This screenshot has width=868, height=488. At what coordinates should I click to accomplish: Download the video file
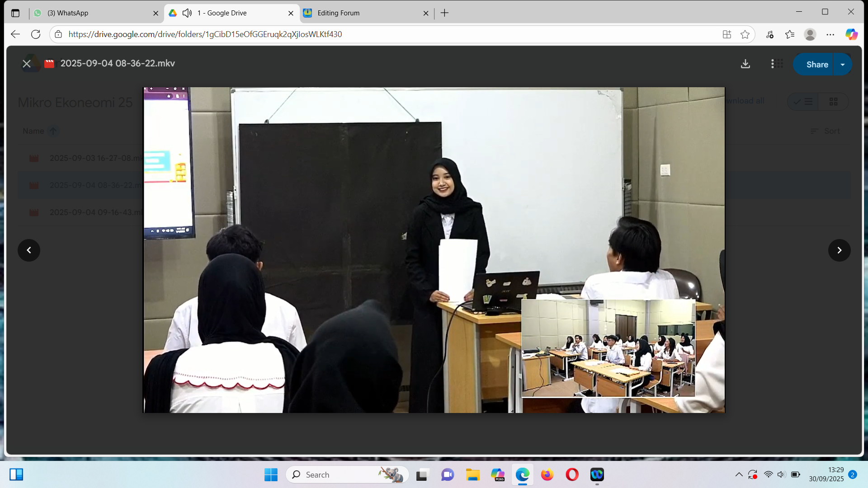click(x=745, y=64)
